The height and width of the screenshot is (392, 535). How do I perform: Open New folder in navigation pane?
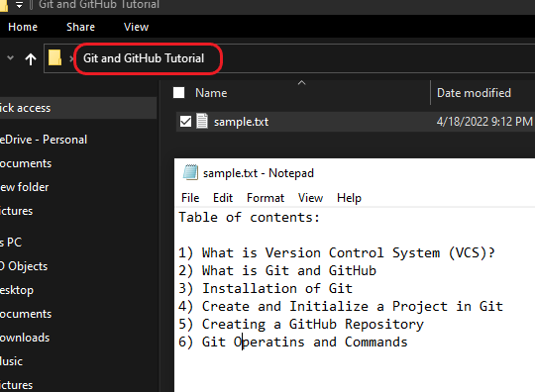tap(24, 187)
